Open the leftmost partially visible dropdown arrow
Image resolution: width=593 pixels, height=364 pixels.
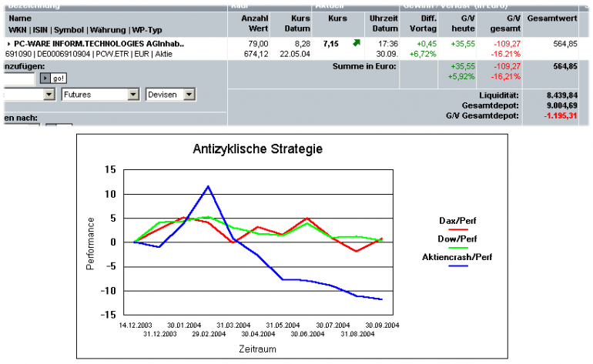point(49,95)
